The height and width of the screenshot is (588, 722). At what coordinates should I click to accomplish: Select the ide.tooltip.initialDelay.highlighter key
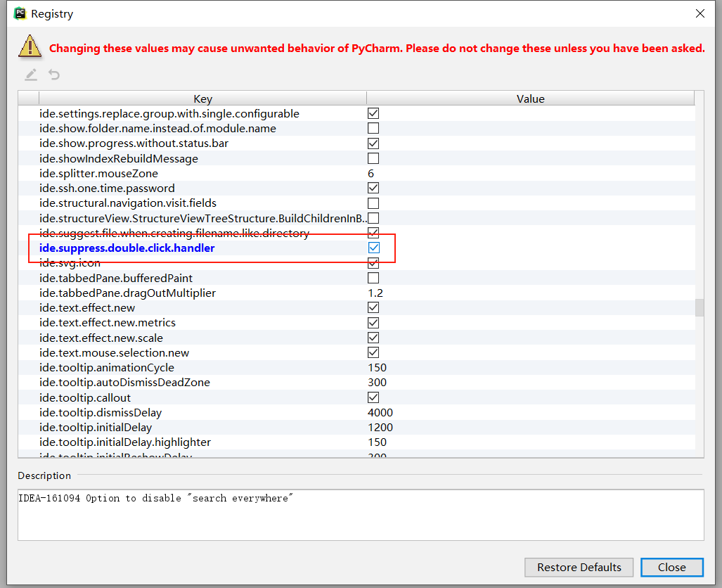(x=125, y=442)
